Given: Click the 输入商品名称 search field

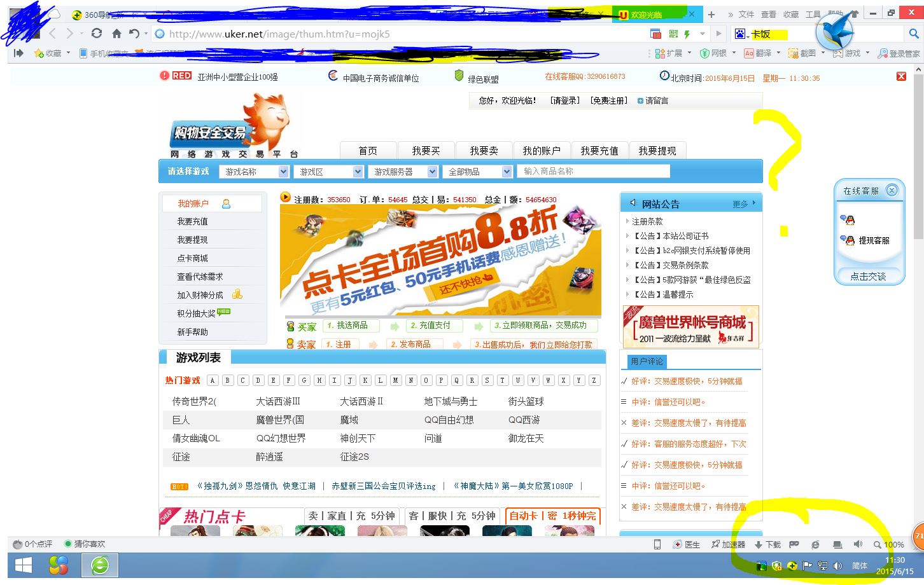Looking at the screenshot, I should pyautogui.click(x=594, y=171).
